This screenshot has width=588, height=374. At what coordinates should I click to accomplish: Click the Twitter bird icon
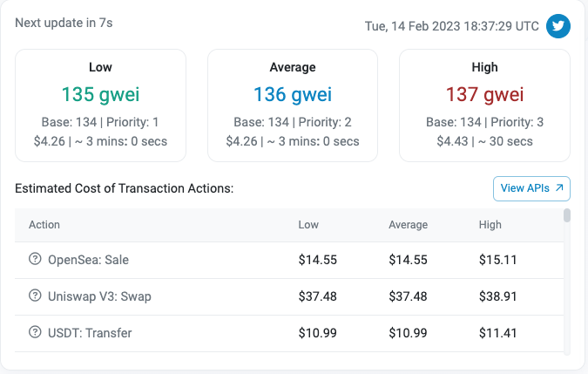click(558, 26)
